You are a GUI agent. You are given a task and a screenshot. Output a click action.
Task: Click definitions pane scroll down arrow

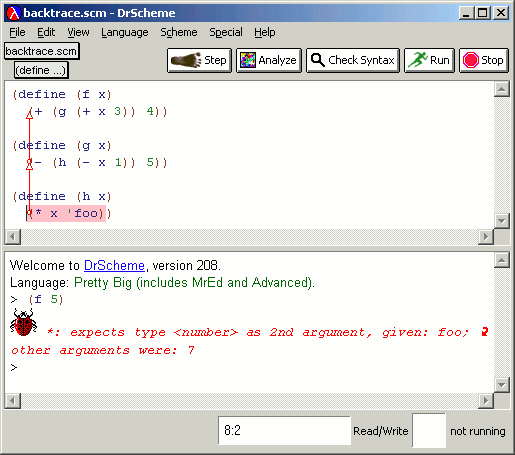(x=502, y=221)
